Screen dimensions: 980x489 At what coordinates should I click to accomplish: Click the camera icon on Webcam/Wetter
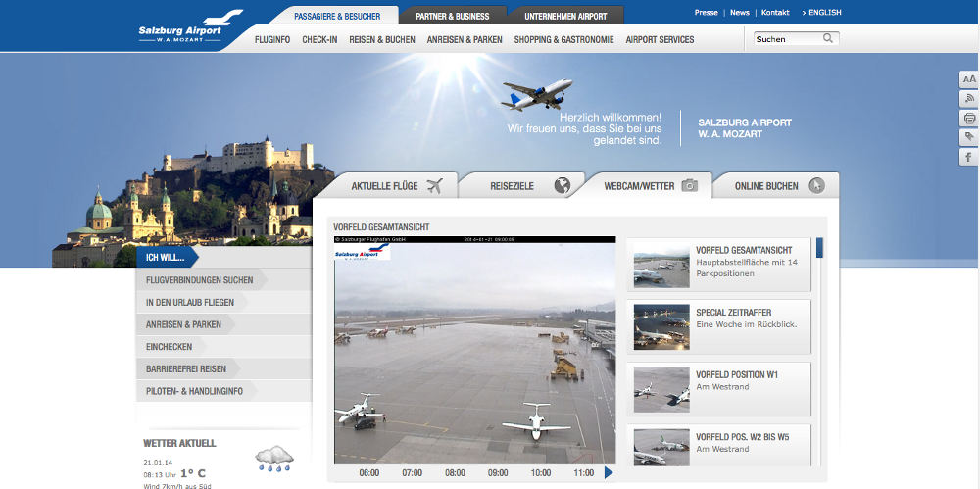click(689, 186)
